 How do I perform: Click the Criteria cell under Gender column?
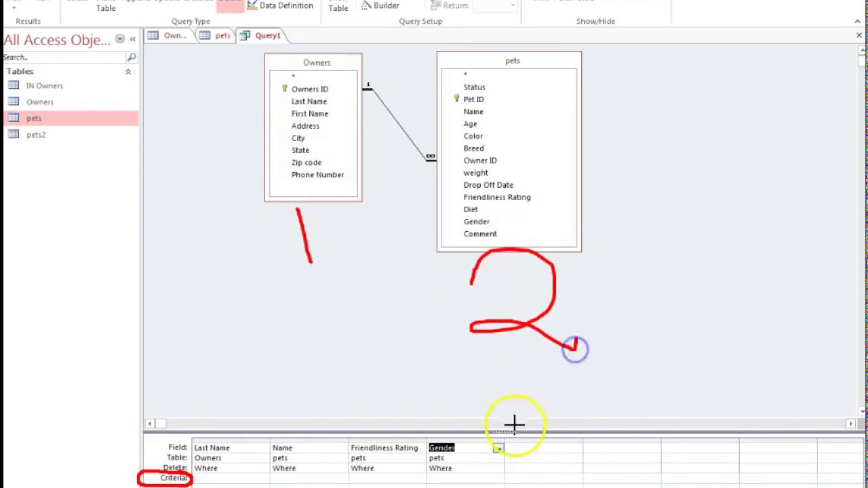465,478
